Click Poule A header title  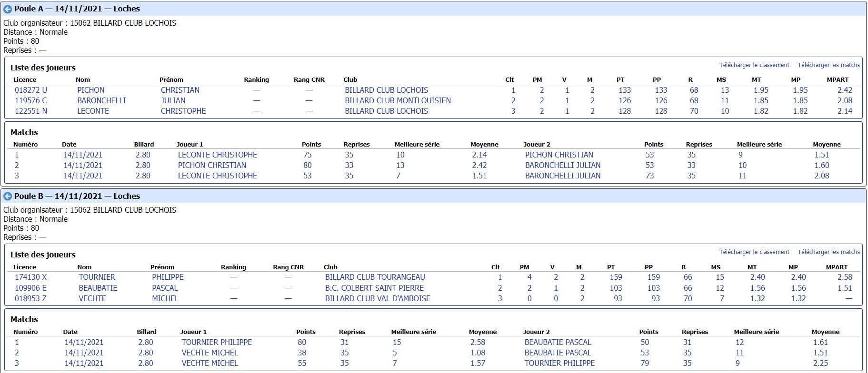tap(77, 9)
